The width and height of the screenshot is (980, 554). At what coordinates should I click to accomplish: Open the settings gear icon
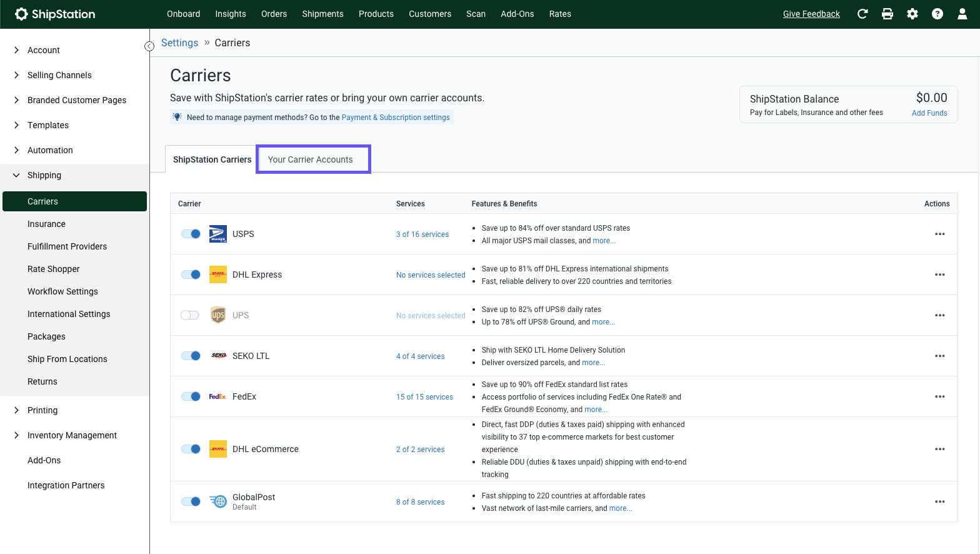pyautogui.click(x=912, y=14)
